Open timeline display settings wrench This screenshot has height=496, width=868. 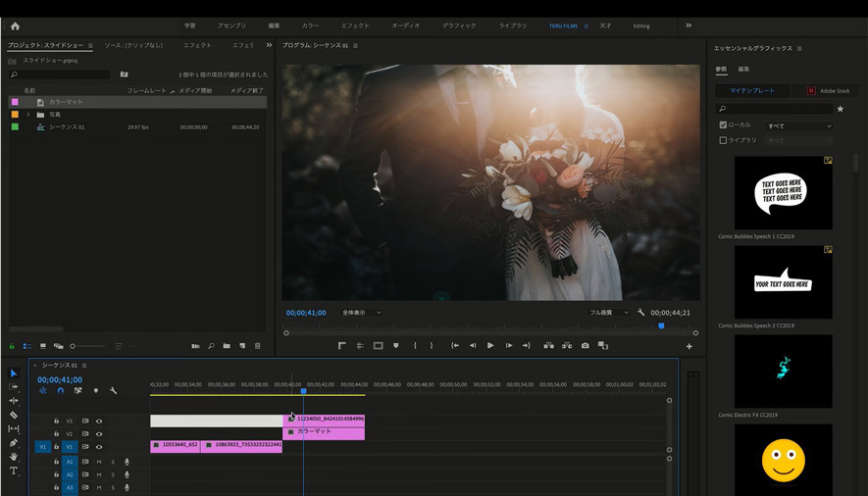tap(114, 390)
